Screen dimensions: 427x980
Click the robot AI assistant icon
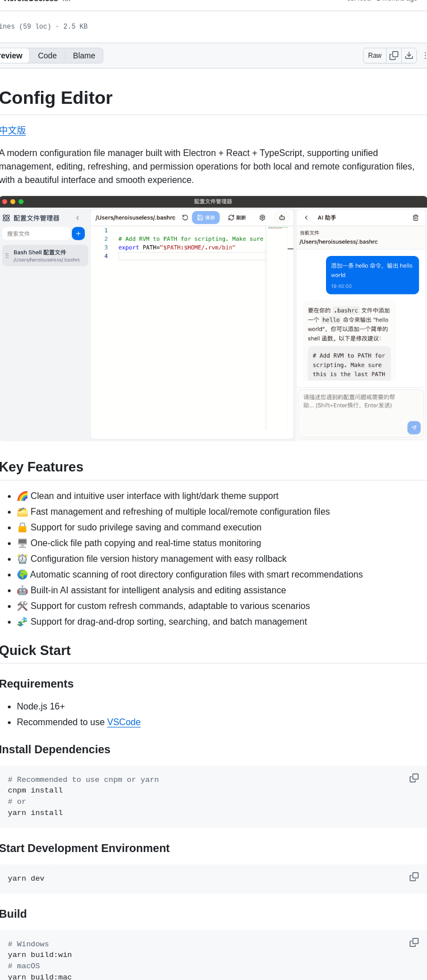pos(282,218)
